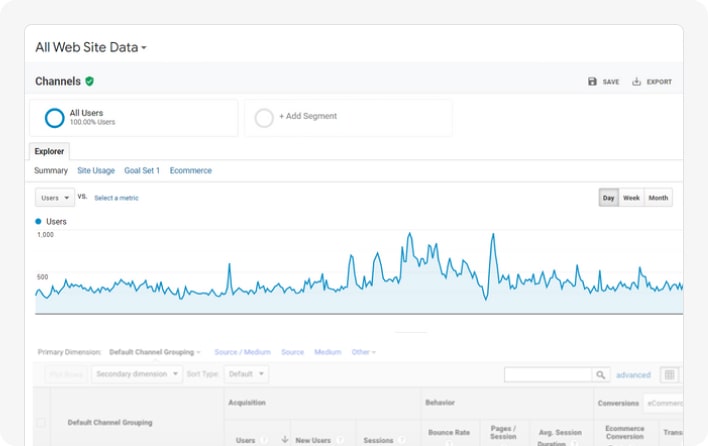Click the Acquisition group header
708x446 pixels.
tap(247, 403)
